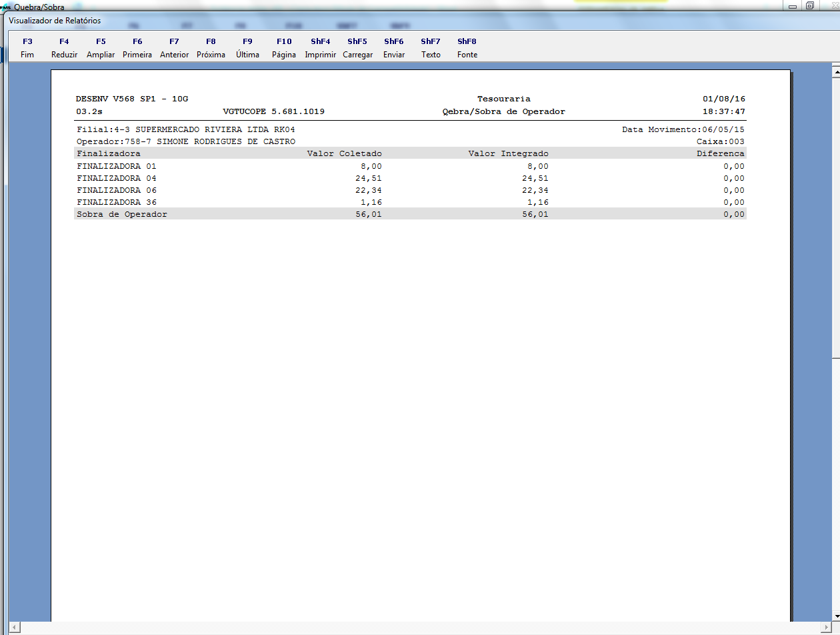This screenshot has height=635, width=840.
Task: Print report with ShF4 Imprimir
Action: pos(321,48)
